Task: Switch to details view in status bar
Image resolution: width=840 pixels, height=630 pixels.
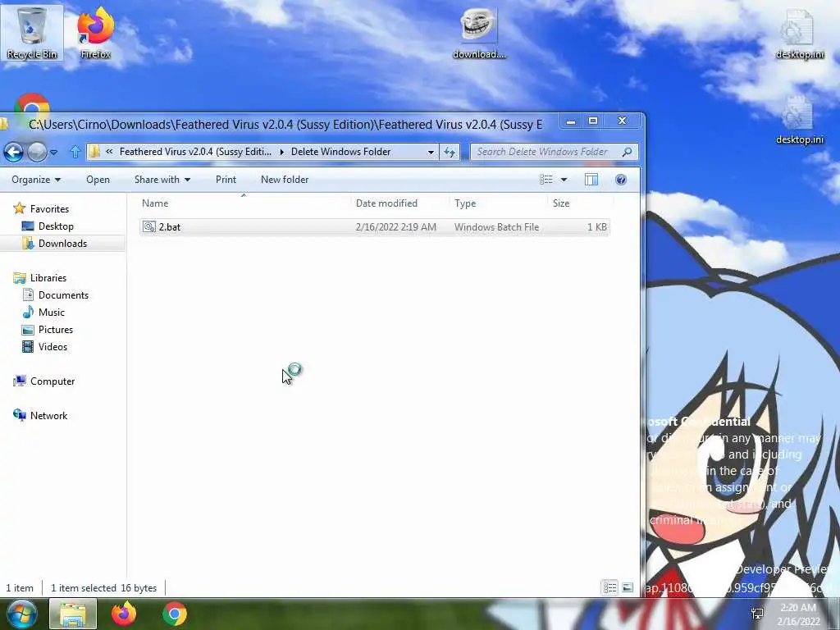Action: coord(609,587)
